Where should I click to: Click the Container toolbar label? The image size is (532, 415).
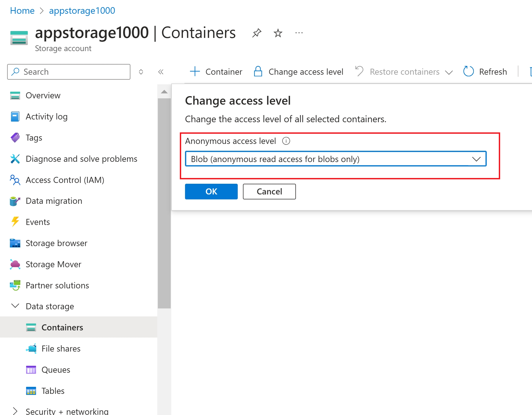(224, 72)
